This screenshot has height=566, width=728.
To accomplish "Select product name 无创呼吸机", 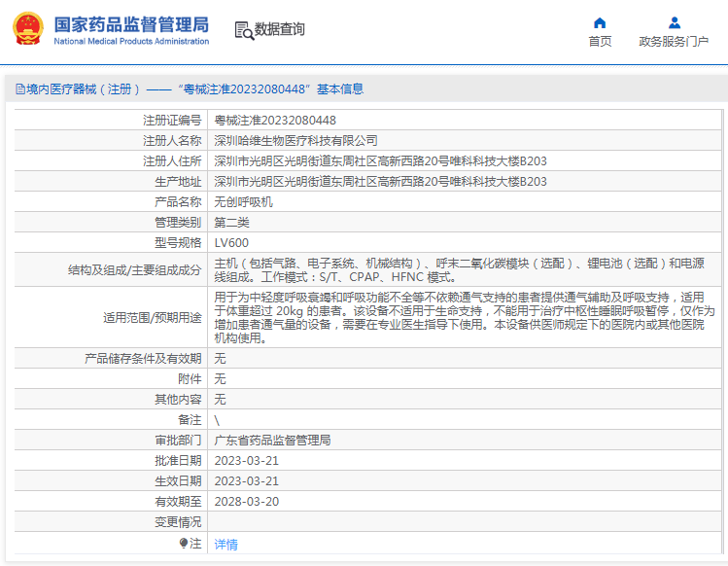I will click(x=243, y=202).
